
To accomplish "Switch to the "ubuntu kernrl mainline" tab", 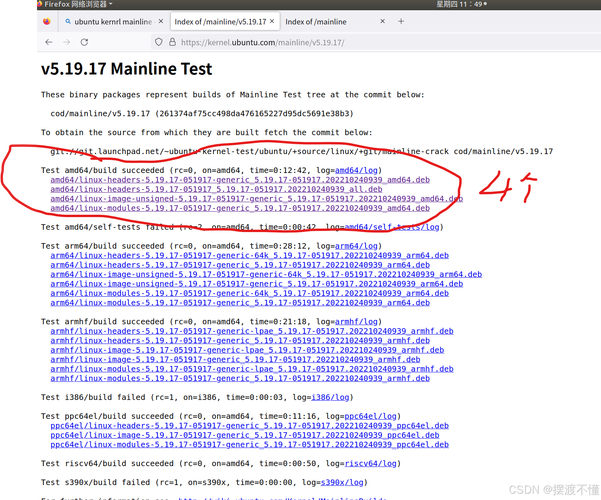I will click(108, 21).
